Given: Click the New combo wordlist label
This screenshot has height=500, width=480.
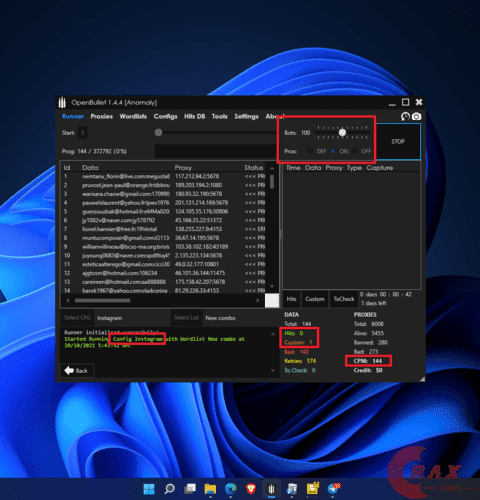Looking at the screenshot, I should (x=220, y=318).
